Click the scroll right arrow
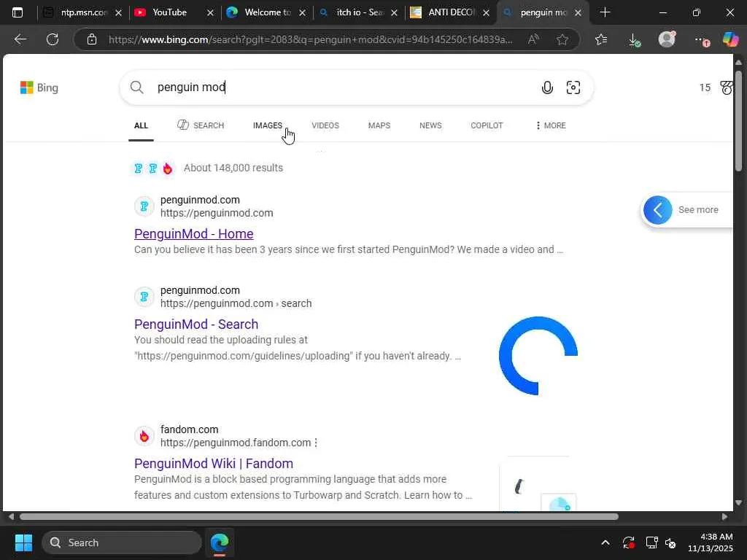The image size is (747, 560). point(724,517)
